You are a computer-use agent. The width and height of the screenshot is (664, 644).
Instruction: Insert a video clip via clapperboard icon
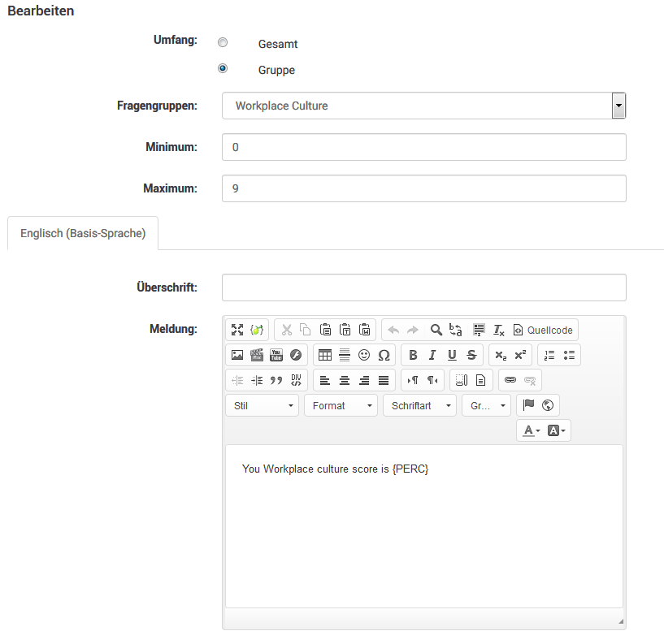point(257,355)
